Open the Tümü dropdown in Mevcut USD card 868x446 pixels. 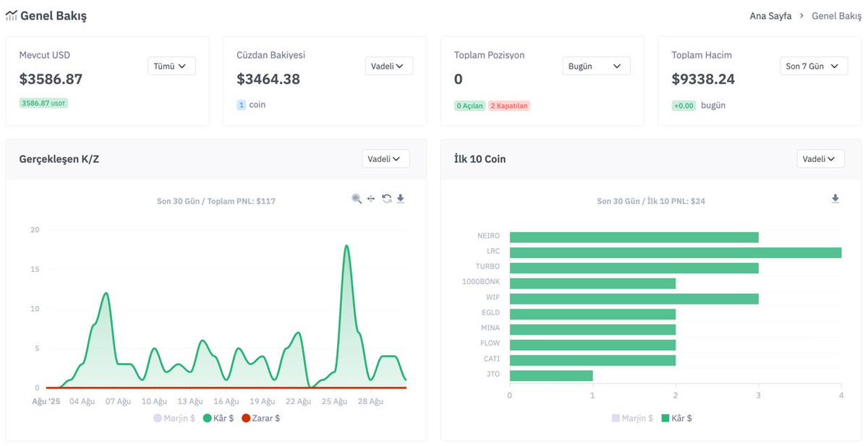click(x=171, y=66)
